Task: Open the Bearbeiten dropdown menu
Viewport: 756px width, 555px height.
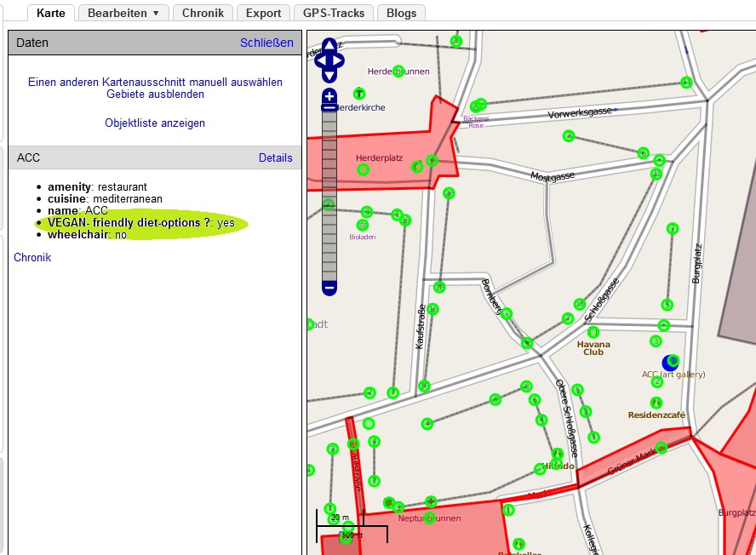Action: [x=123, y=13]
